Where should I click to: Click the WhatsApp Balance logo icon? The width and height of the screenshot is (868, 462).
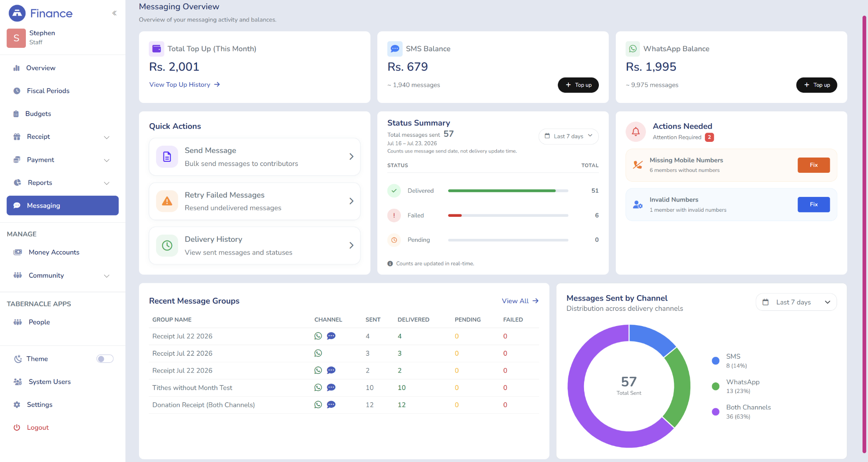[633, 49]
